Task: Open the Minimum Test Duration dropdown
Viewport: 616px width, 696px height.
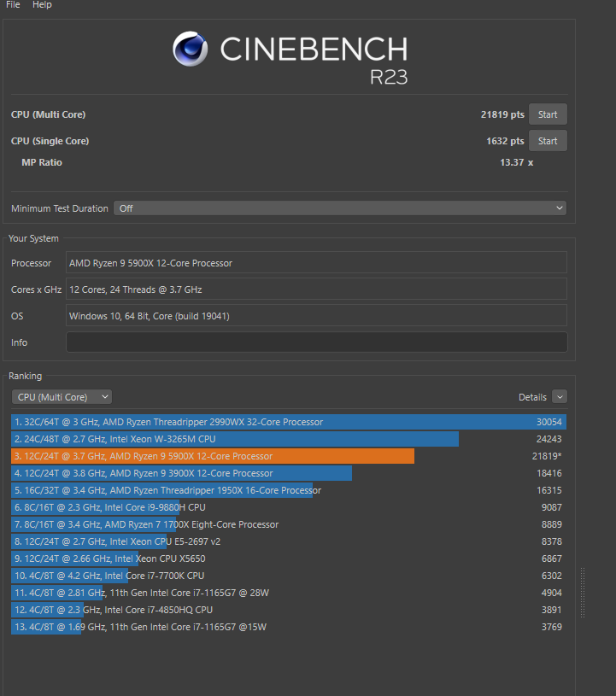Action: [340, 208]
